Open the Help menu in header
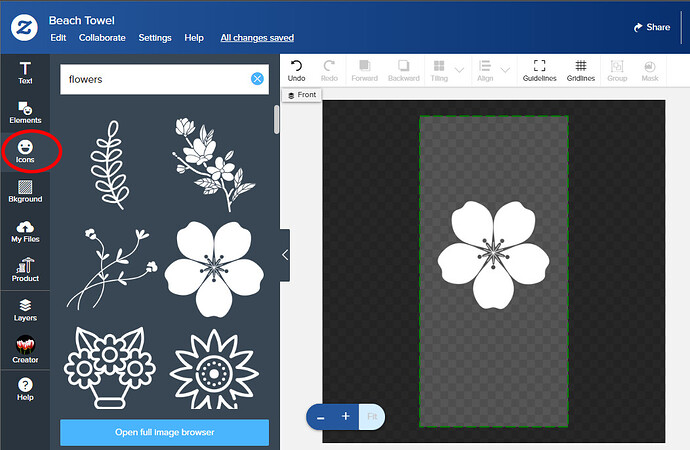The height and width of the screenshot is (450, 690). pos(194,38)
